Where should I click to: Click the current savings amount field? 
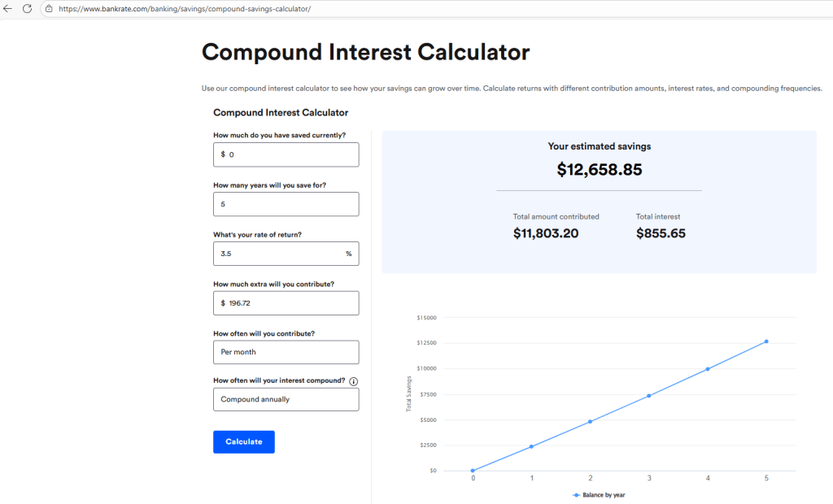pos(286,154)
